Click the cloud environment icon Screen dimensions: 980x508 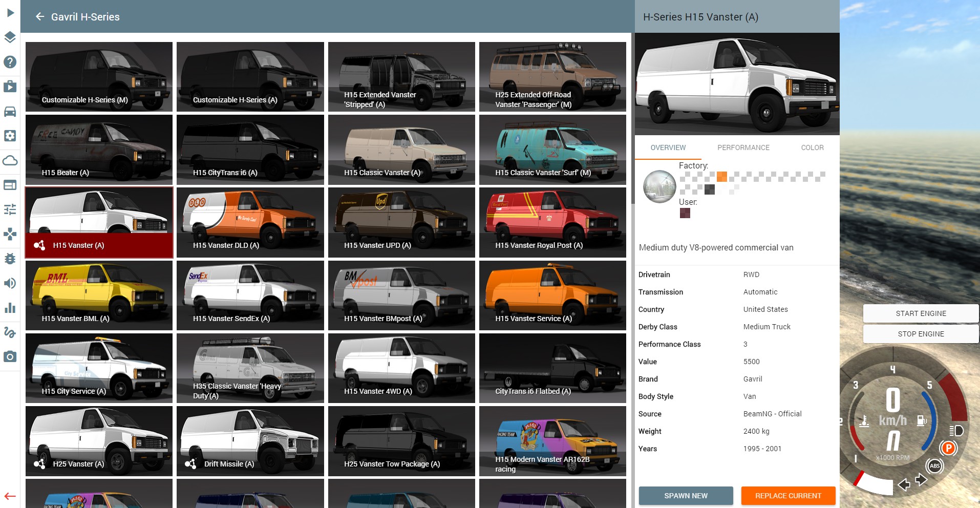[10, 160]
